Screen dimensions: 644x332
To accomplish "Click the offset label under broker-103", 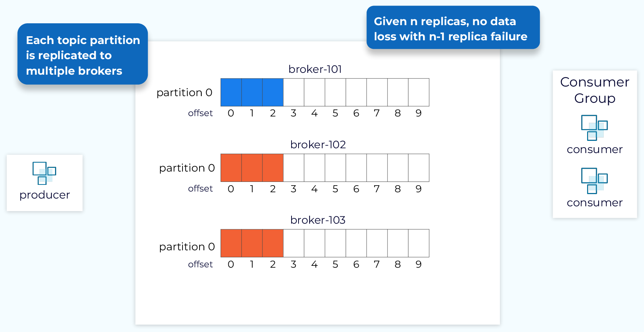I will coord(200,264).
